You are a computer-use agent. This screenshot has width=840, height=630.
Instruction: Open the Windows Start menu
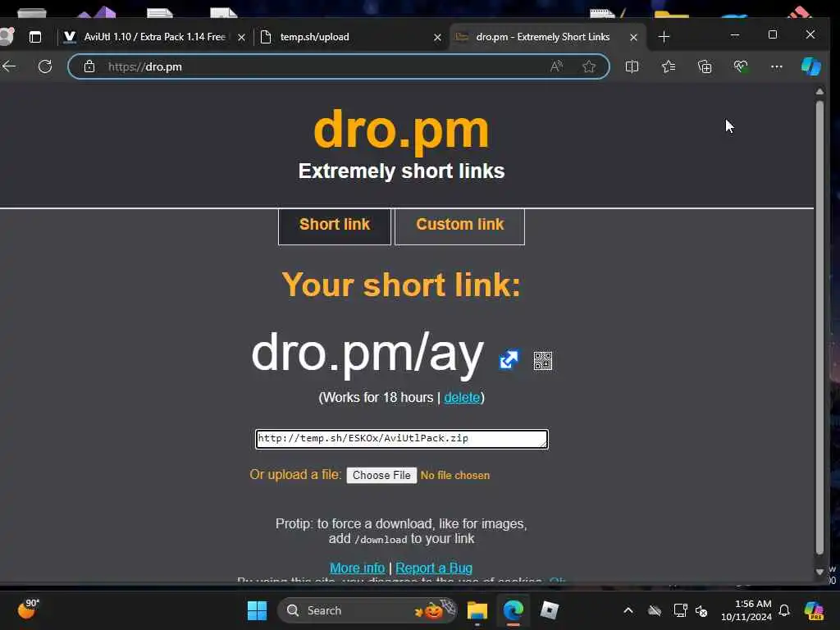coord(257,610)
